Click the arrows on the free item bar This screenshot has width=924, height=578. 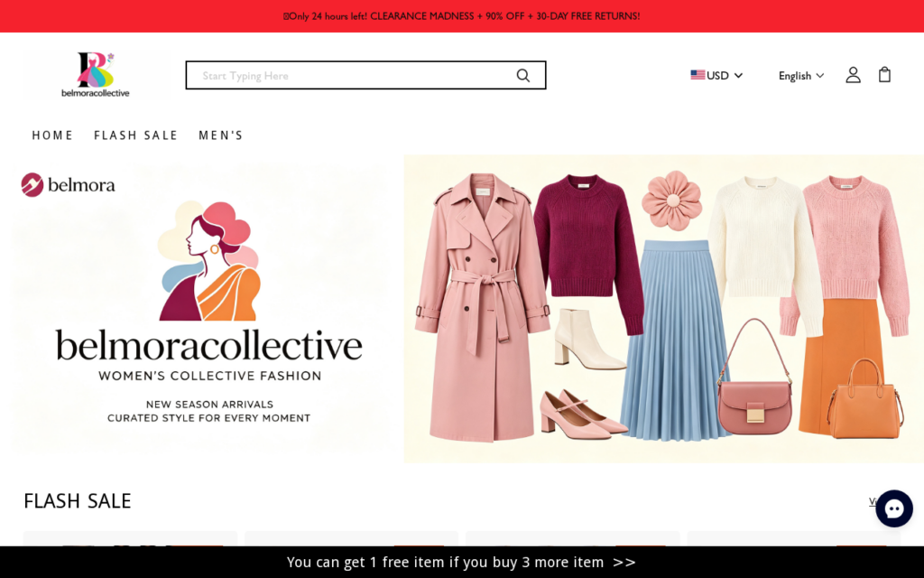[624, 562]
